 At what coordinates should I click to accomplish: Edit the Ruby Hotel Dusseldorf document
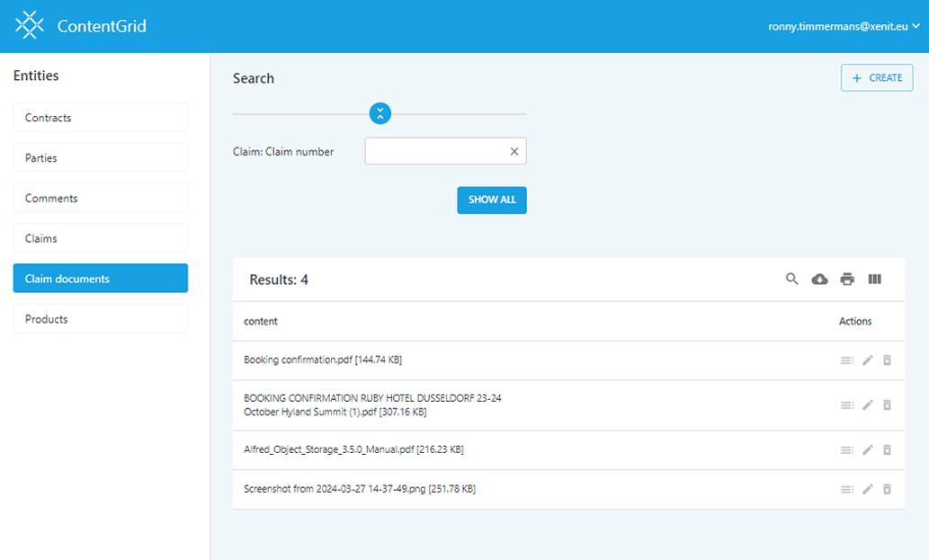pyautogui.click(x=867, y=405)
